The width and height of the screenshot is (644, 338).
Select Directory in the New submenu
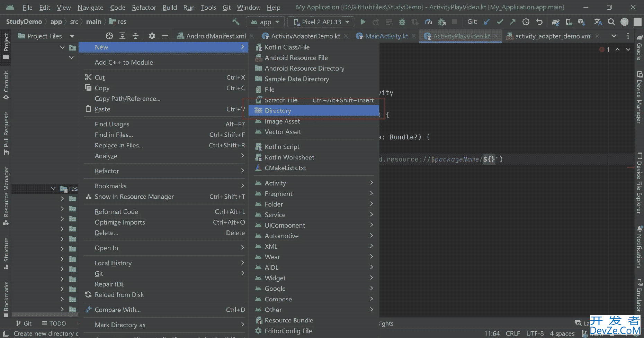point(314,111)
